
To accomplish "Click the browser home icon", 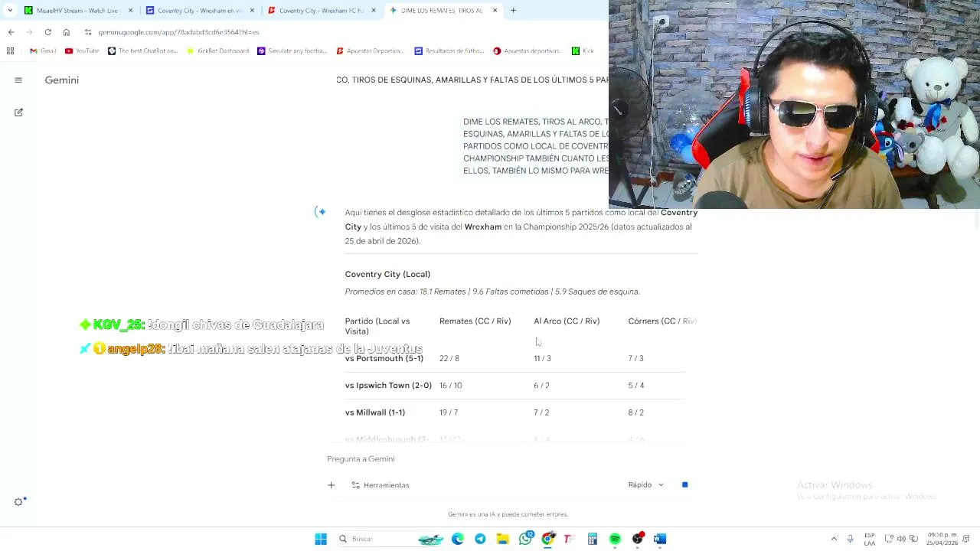I will click(x=66, y=32).
